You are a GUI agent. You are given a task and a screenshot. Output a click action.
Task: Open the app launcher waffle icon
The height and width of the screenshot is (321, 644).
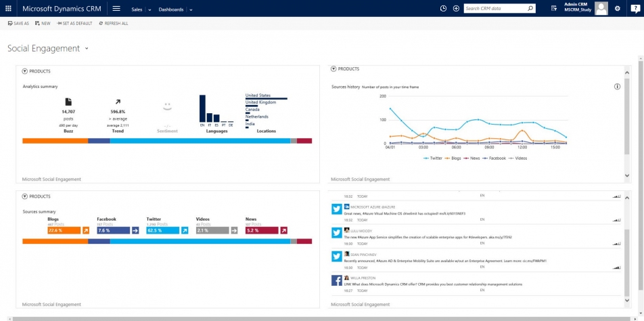click(x=9, y=9)
